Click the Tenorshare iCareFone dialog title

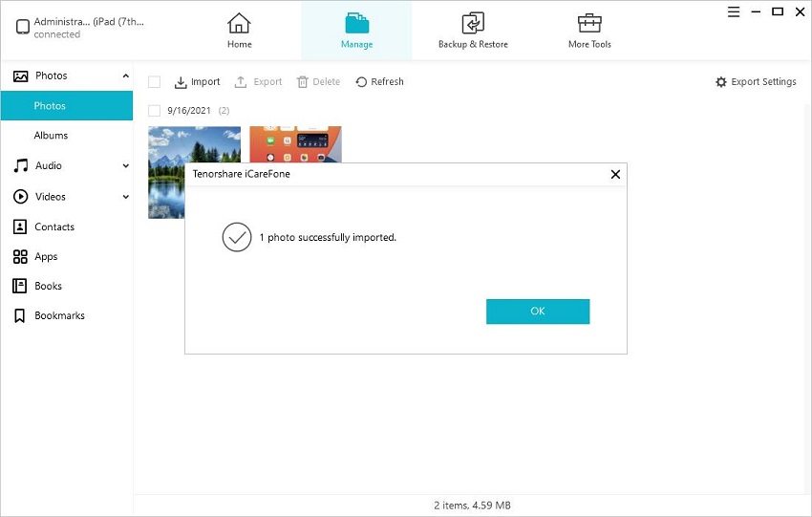242,174
